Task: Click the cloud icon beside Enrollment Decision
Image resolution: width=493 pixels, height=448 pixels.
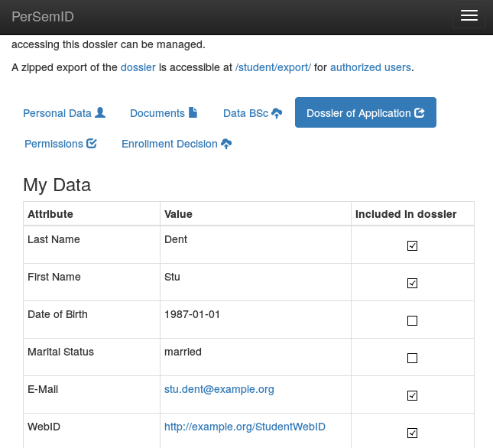Action: (x=226, y=144)
